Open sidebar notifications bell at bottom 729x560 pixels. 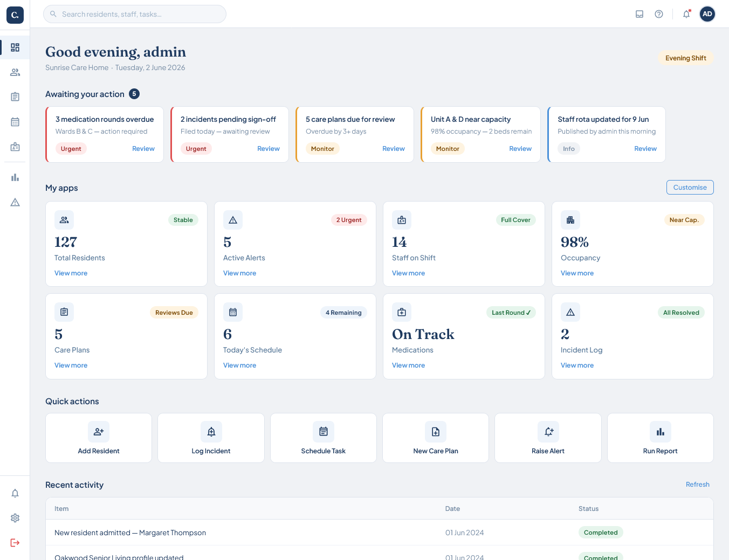(x=15, y=493)
